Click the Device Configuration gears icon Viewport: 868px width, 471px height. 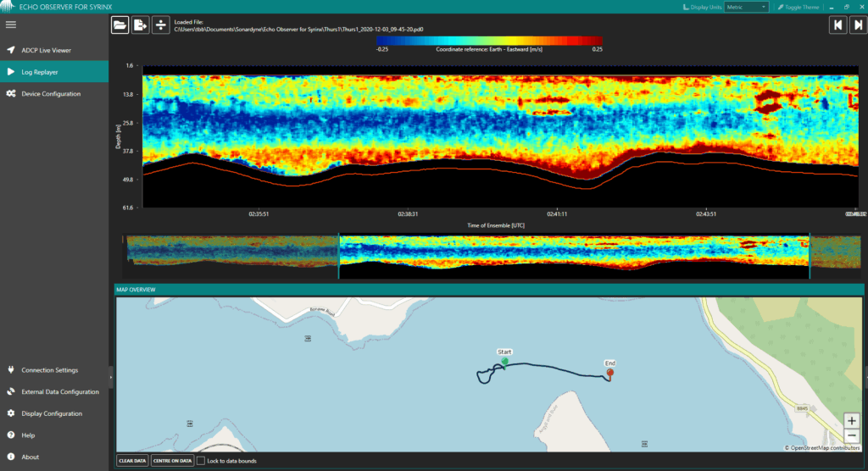10,93
